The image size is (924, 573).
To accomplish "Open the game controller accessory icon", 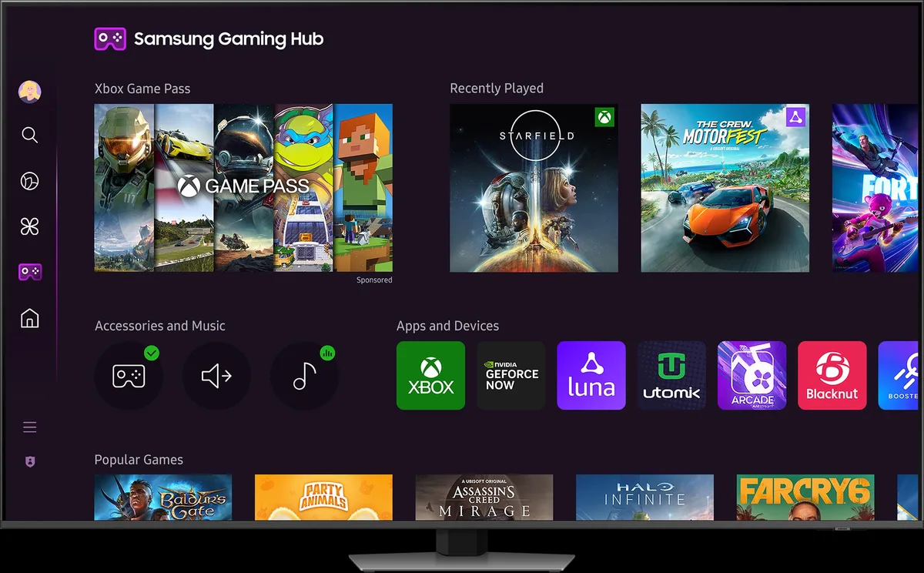I will tap(128, 376).
